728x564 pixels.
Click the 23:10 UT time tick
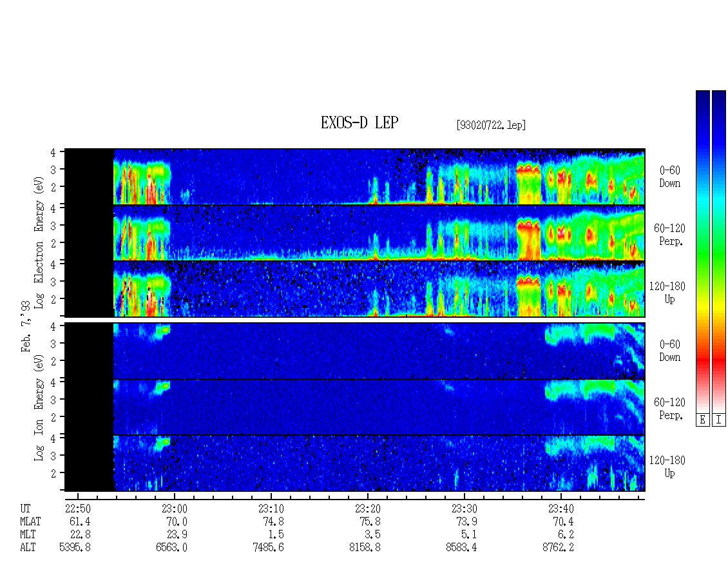pos(271,509)
